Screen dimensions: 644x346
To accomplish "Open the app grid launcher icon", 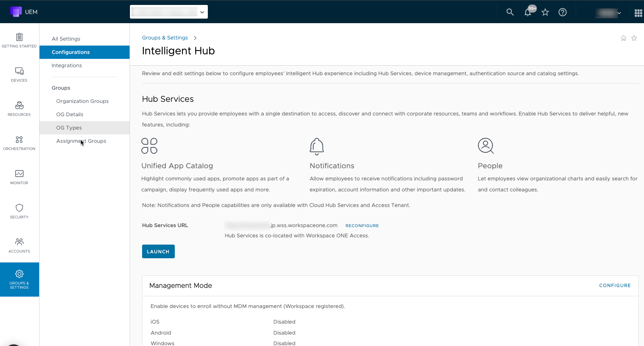I will pos(639,12).
